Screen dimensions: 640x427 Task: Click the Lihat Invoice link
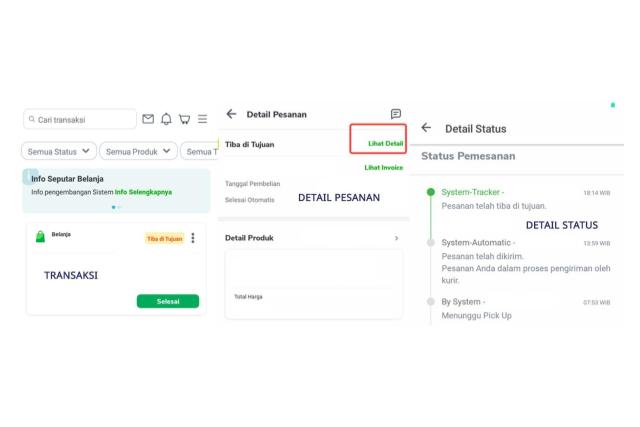coord(384,167)
